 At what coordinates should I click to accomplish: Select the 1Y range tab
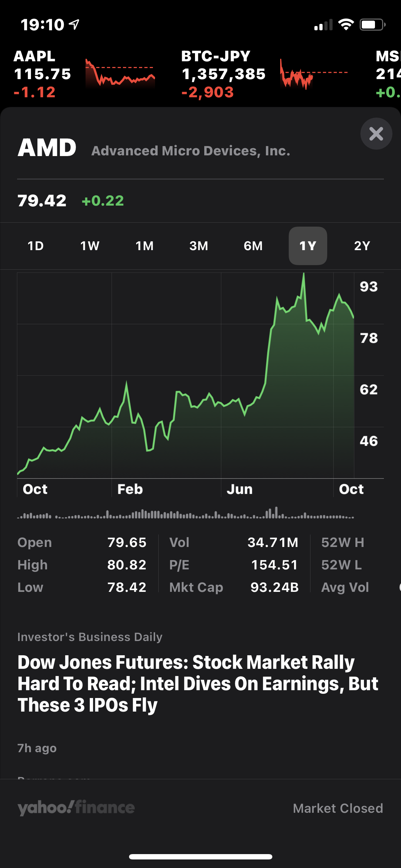(308, 246)
